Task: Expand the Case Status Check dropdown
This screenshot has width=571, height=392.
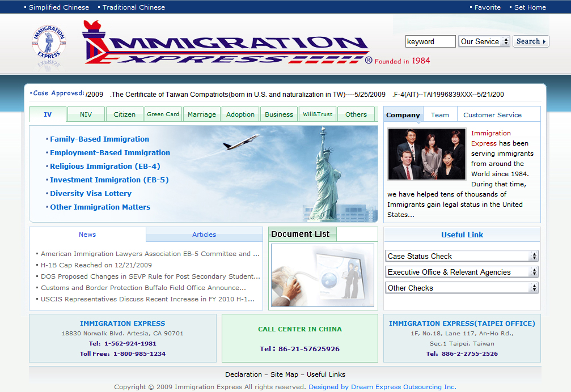Action: [x=462, y=256]
